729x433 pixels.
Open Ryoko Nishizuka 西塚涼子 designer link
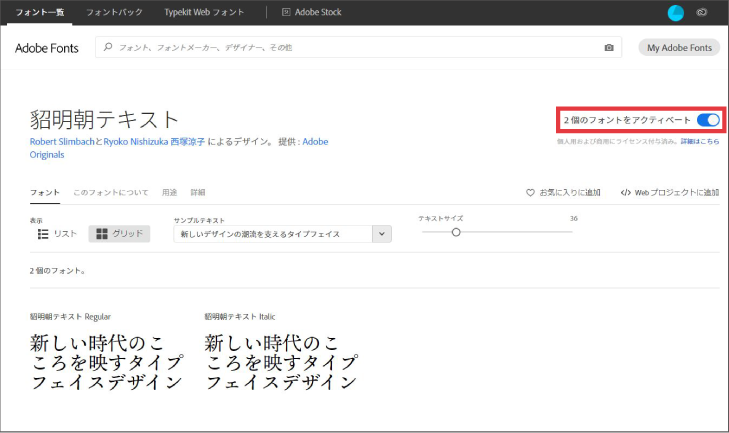(x=154, y=142)
